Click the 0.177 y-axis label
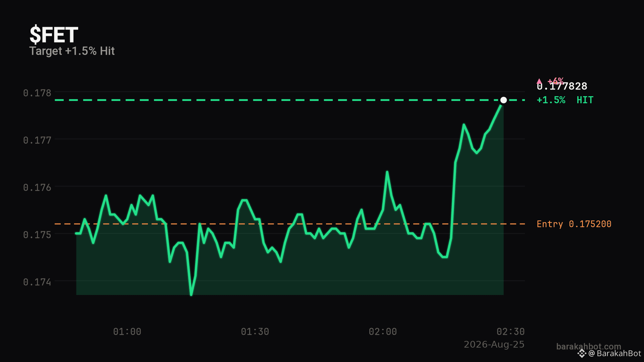 [x=37, y=140]
